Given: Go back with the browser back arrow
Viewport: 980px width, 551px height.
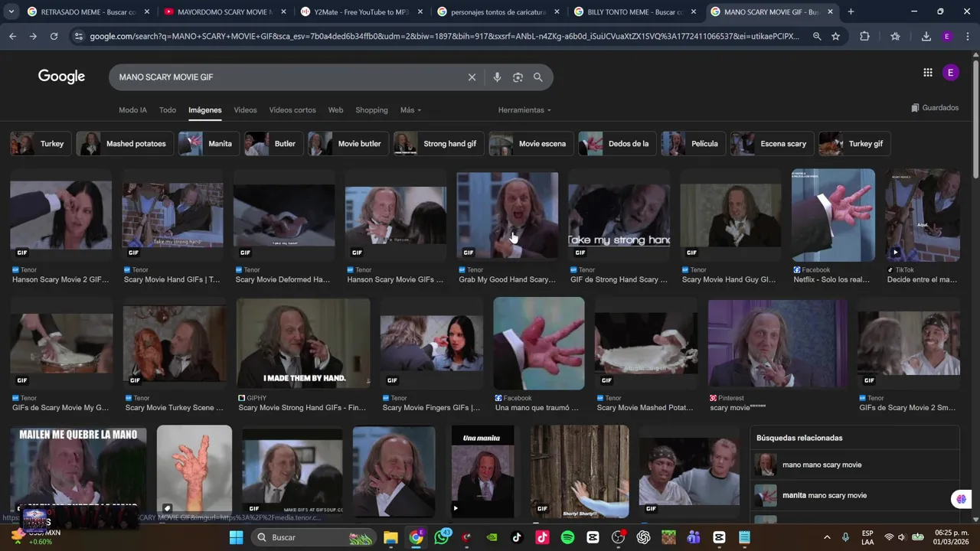Looking at the screenshot, I should pos(12,36).
